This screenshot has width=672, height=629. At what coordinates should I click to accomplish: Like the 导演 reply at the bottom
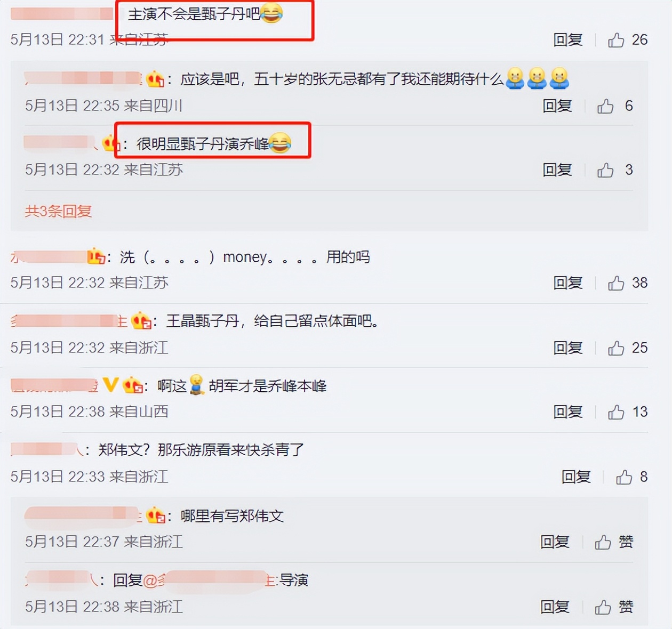(603, 607)
